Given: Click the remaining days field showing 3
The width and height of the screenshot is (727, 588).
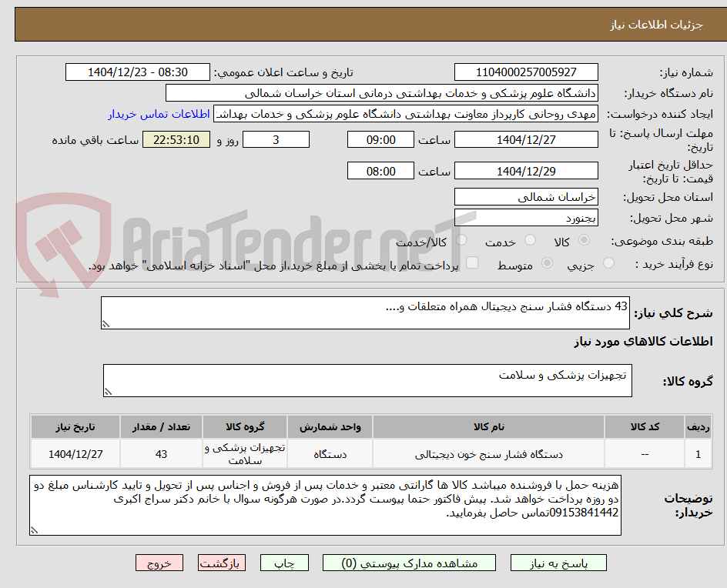Looking at the screenshot, I should pos(276,139).
